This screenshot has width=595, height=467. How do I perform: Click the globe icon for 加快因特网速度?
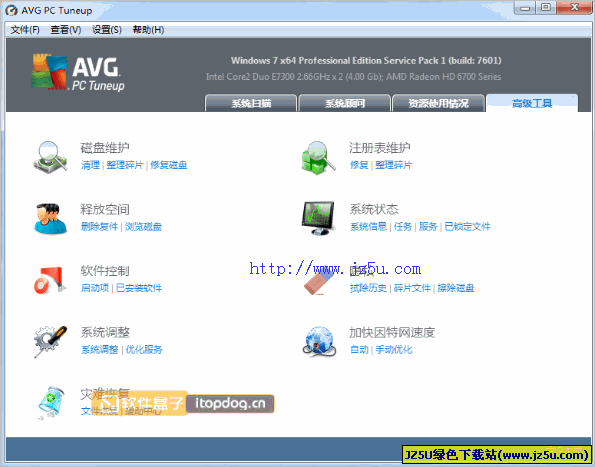(320, 341)
